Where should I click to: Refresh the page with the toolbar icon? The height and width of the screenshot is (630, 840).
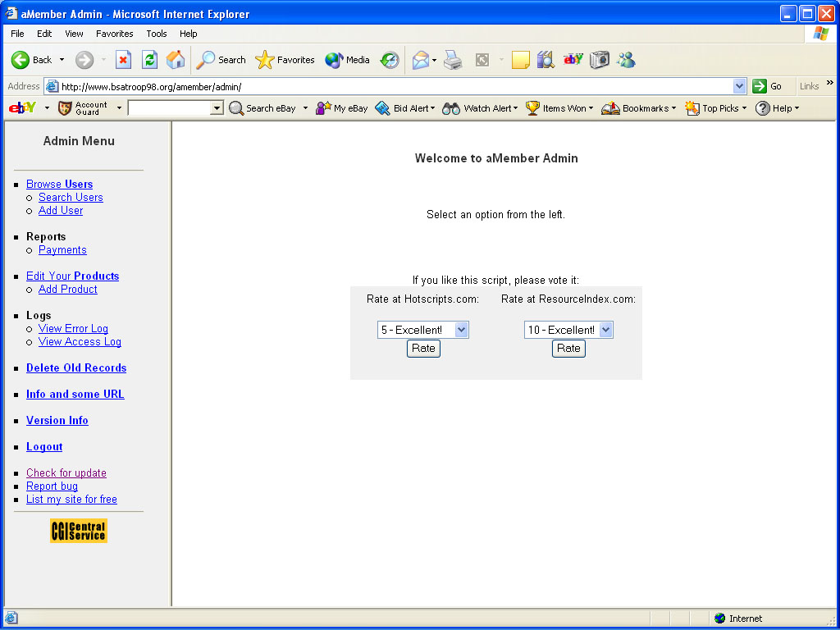click(x=149, y=60)
